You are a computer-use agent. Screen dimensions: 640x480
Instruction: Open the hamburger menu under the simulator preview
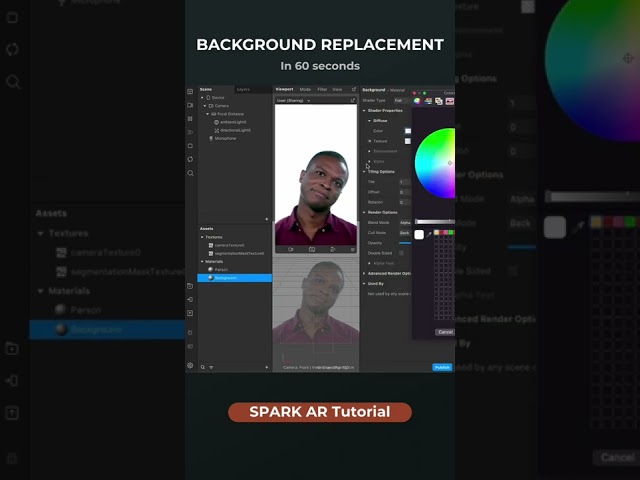pos(353,249)
